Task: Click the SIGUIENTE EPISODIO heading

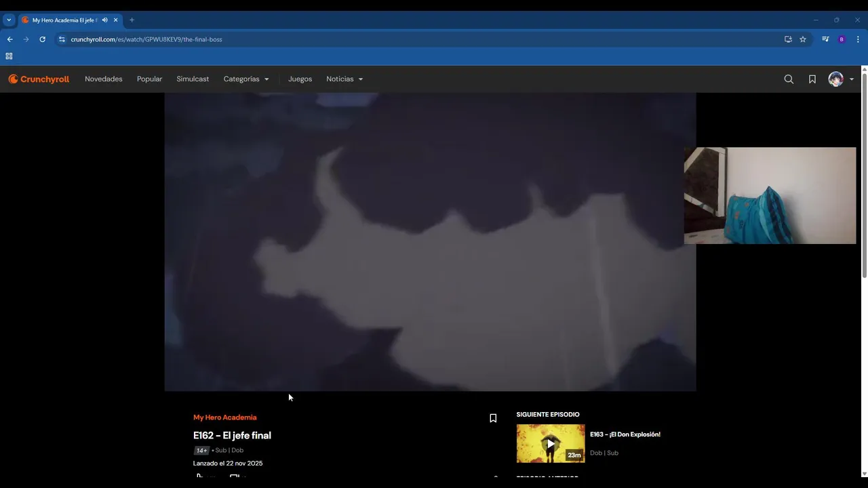Action: 548,415
